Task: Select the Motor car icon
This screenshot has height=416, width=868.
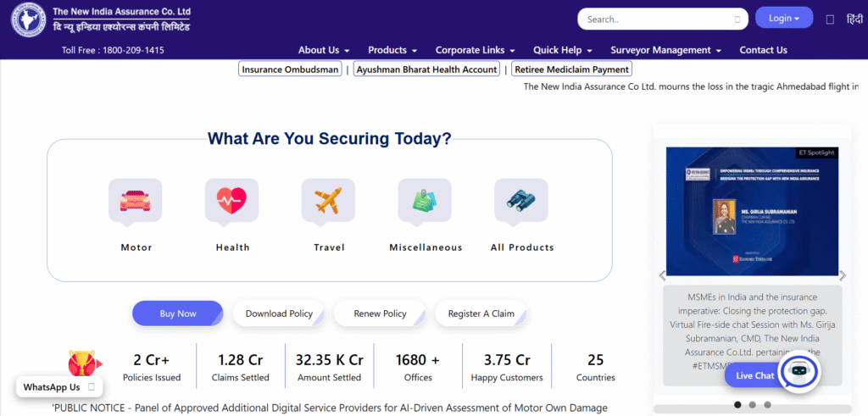Action: (x=136, y=200)
